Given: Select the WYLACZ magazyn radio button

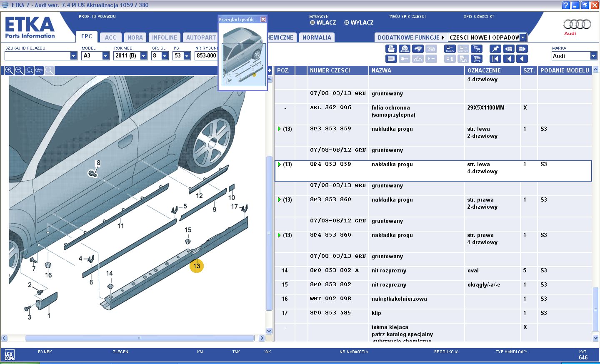Looking at the screenshot, I should (x=347, y=22).
